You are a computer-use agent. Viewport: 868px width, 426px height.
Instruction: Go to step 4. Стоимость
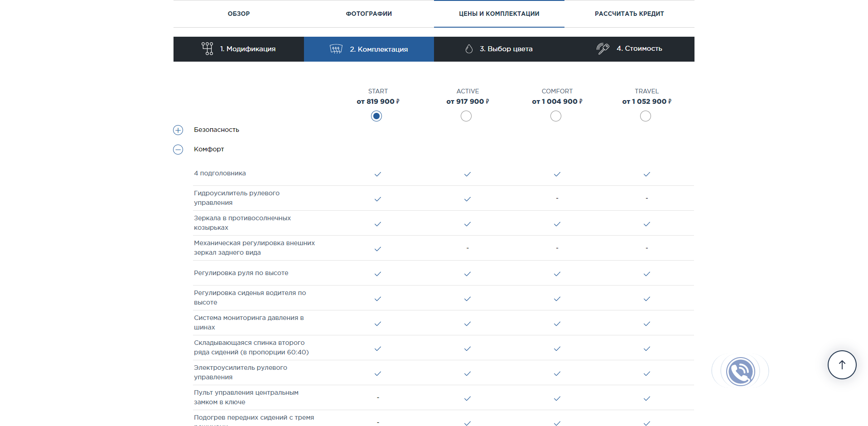click(x=639, y=48)
